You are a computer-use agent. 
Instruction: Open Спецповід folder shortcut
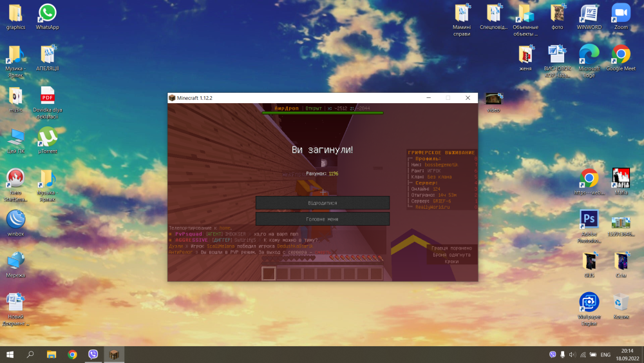(x=493, y=17)
